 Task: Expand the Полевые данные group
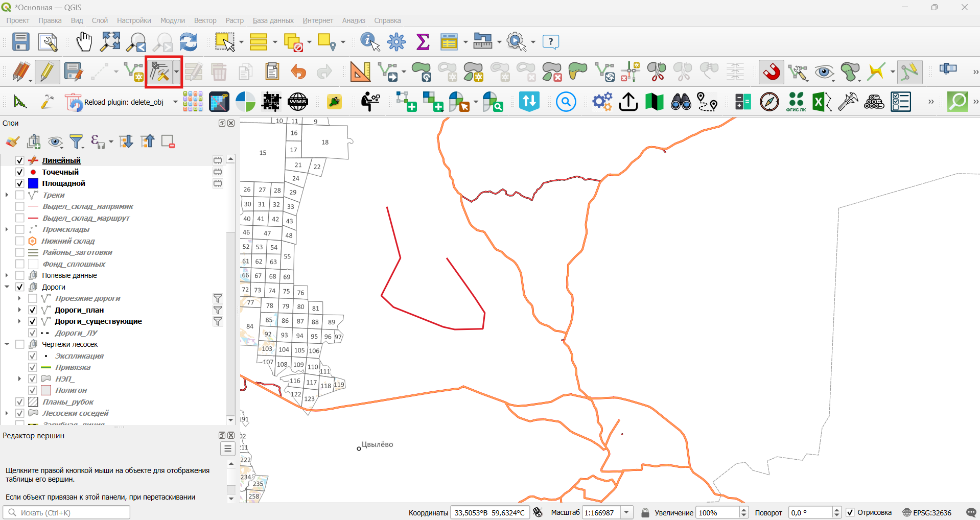point(7,275)
